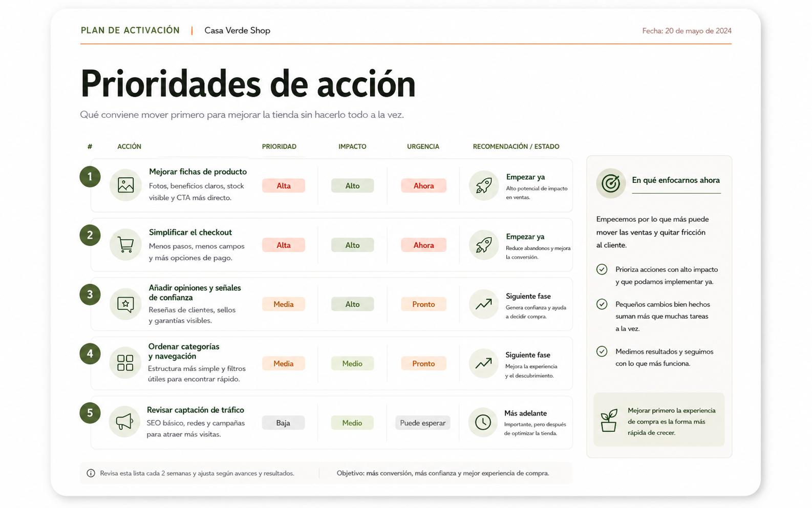
Task: Click the clock icon next to Más adelante
Action: click(x=483, y=422)
